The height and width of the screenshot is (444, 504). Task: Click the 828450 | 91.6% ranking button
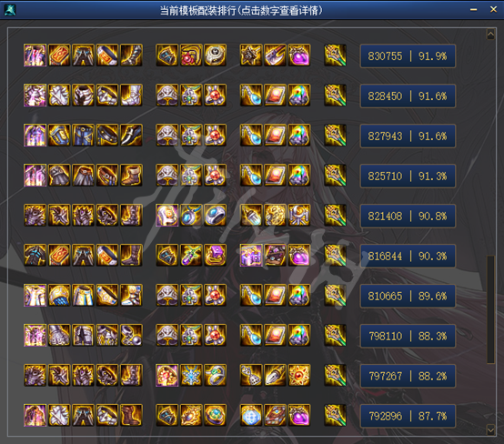coord(408,96)
